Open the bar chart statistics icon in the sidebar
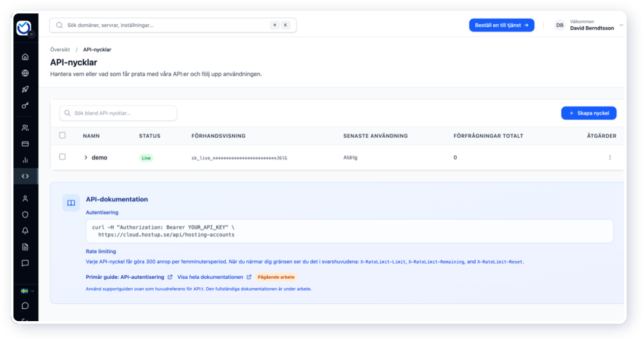This screenshot has height=341, width=644. click(25, 160)
